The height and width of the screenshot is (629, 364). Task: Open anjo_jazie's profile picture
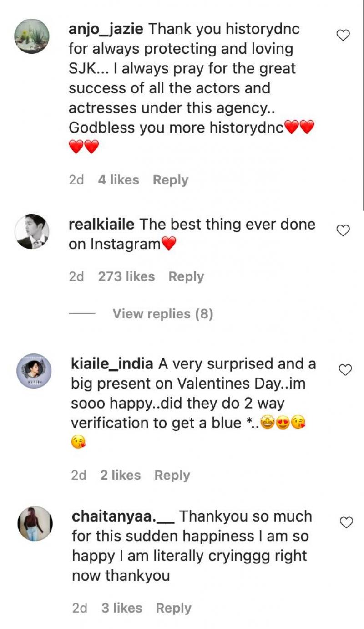tap(32, 36)
